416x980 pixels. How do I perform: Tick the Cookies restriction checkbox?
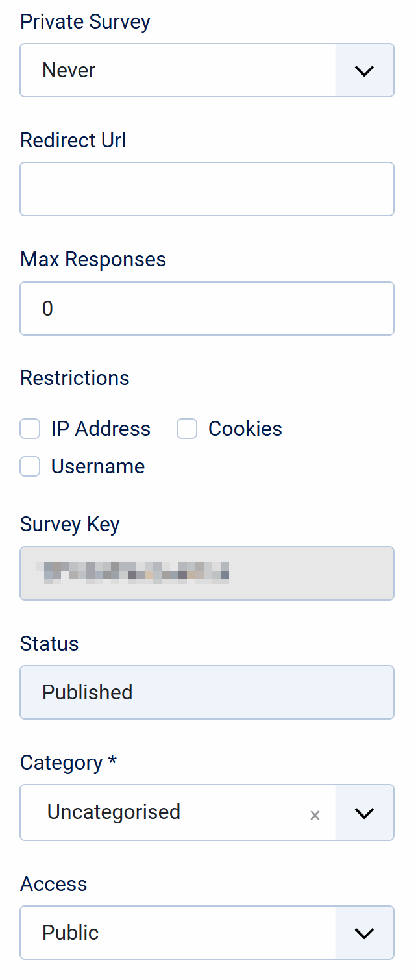187,429
